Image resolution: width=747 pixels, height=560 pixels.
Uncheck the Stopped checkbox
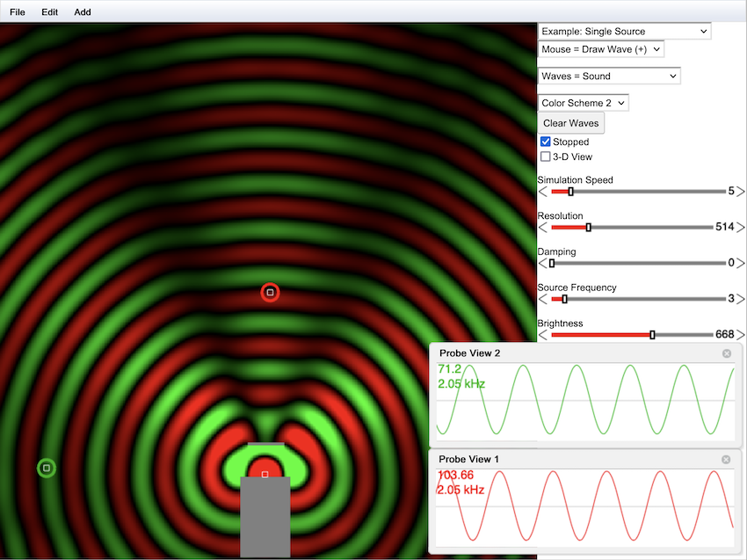[546, 142]
